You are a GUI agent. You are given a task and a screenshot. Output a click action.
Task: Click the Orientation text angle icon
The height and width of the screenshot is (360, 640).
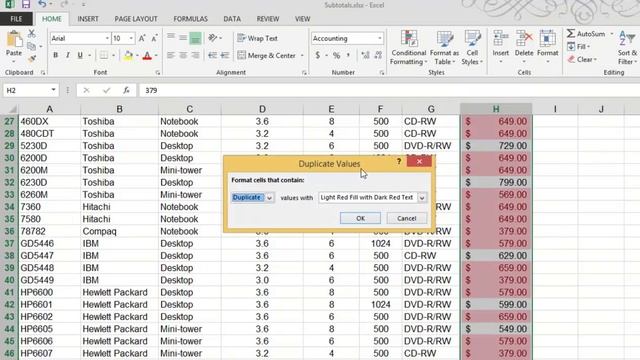(x=213, y=38)
